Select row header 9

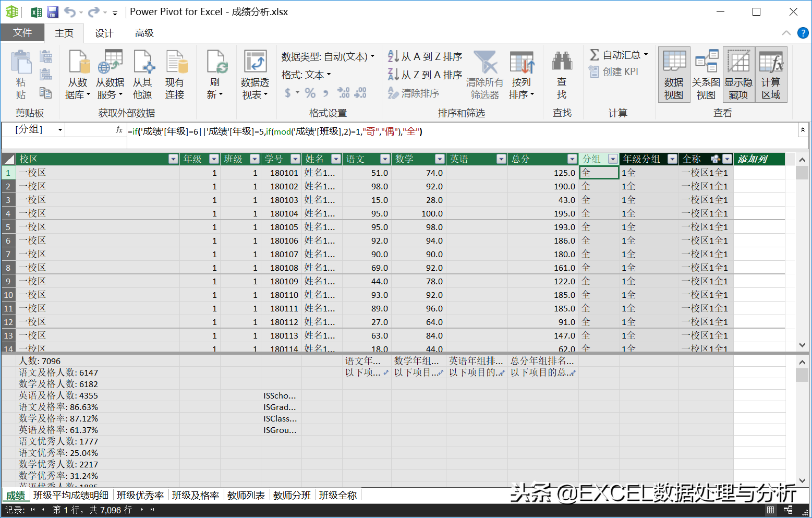pyautogui.click(x=9, y=281)
